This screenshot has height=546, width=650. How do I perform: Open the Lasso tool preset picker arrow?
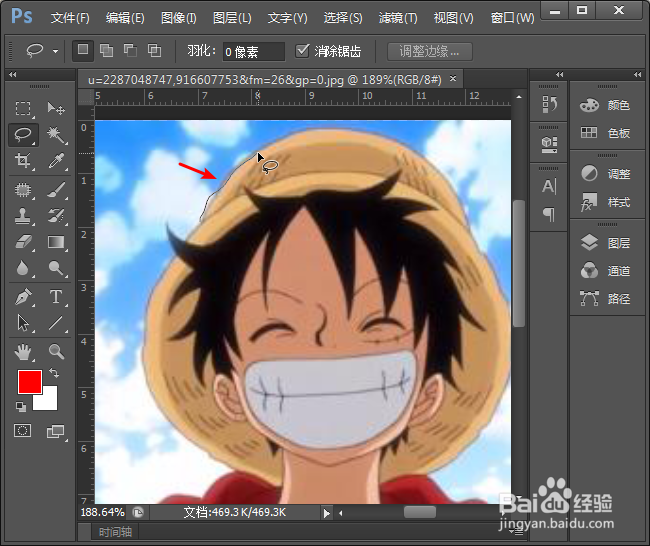point(55,51)
